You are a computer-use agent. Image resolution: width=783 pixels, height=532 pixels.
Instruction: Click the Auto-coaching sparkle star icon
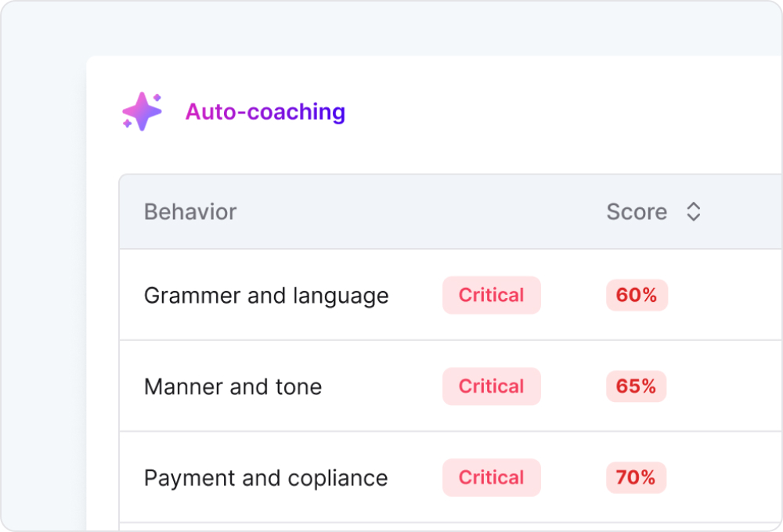[x=143, y=111]
